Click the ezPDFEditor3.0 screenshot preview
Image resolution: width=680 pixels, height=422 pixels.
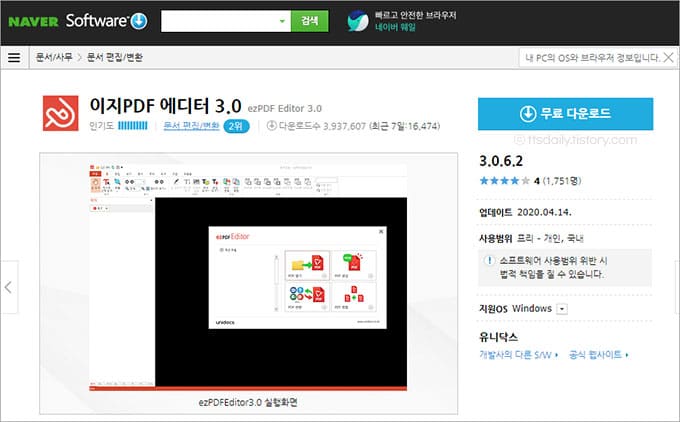point(248,277)
